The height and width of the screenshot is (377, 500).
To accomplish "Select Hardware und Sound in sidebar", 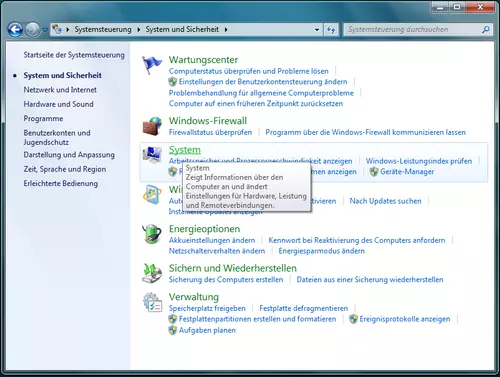I will coord(58,104).
